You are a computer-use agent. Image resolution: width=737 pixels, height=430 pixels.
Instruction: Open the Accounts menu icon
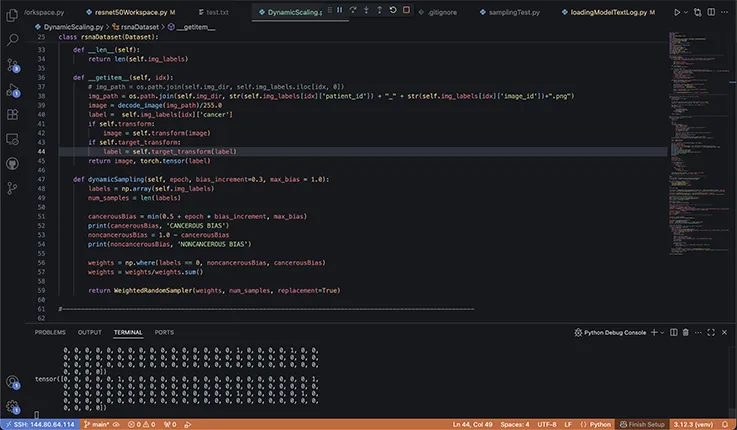pyautogui.click(x=12, y=382)
